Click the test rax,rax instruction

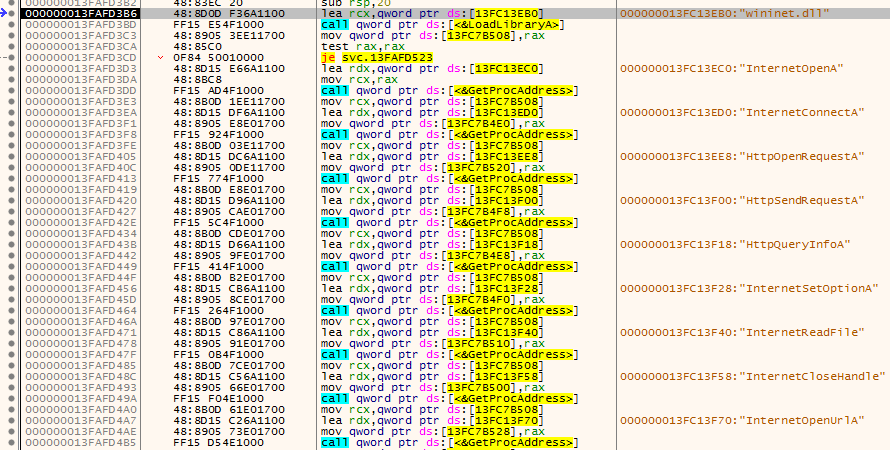(x=363, y=47)
